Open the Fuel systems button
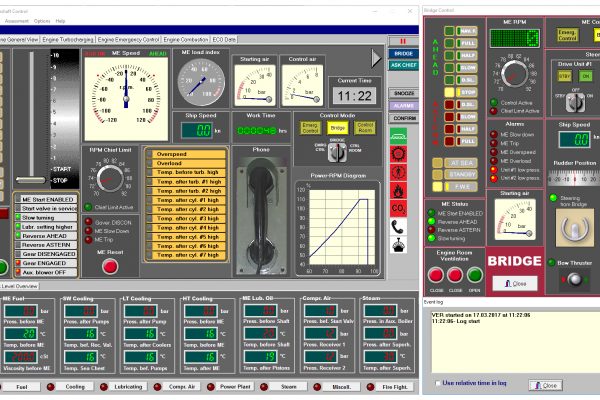The height and width of the screenshot is (400, 600). 21,387
